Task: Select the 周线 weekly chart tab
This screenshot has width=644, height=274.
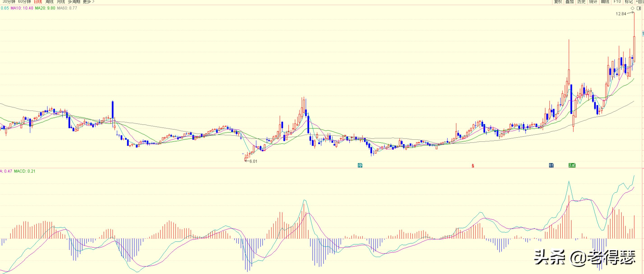Action: click(x=49, y=2)
